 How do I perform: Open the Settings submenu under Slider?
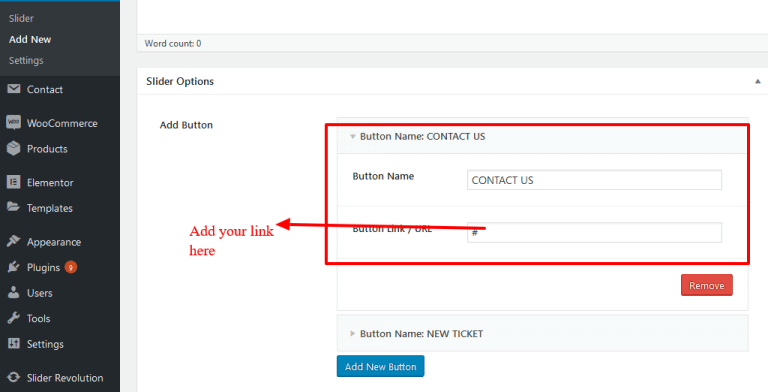pos(26,61)
